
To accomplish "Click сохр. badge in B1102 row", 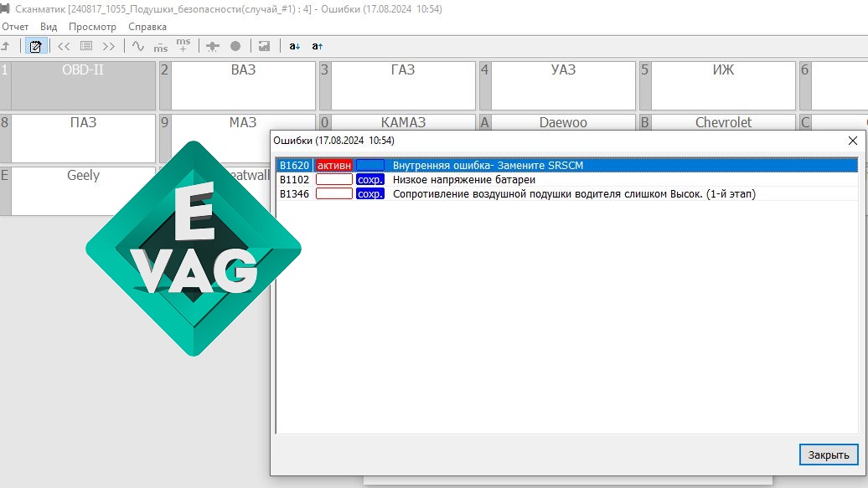I will 370,179.
